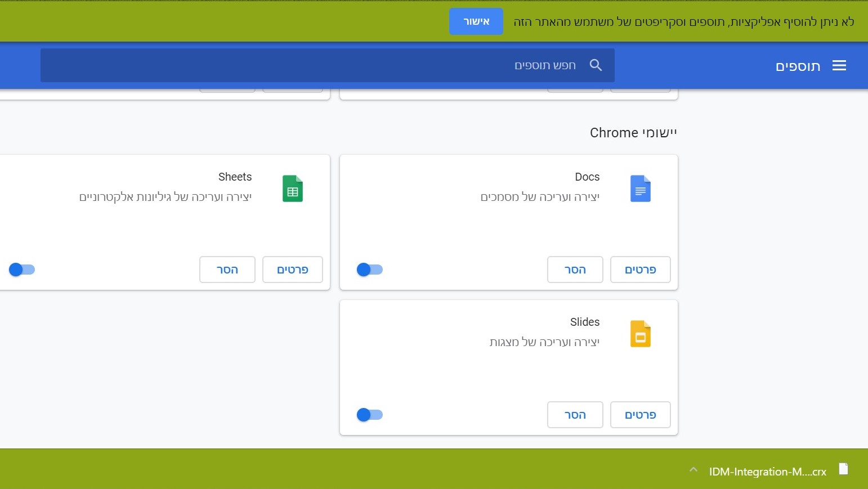Click the תוספים page title
The image size is (868, 489).
click(798, 66)
